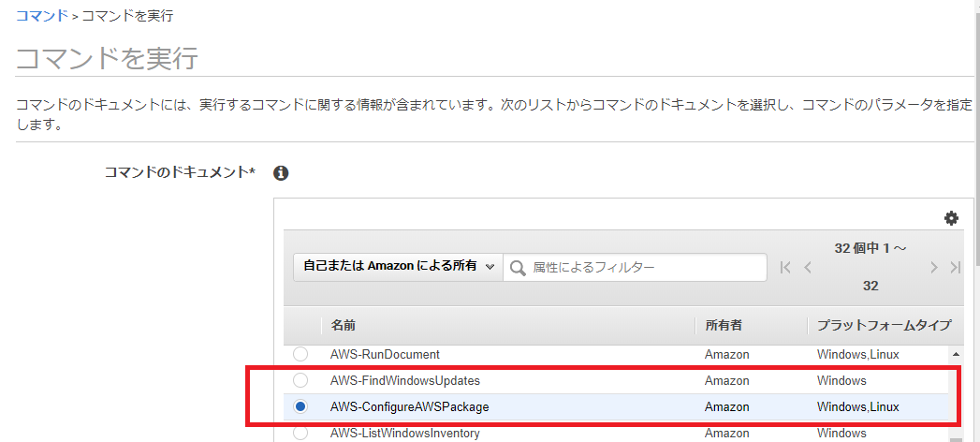980x442 pixels.
Task: Select the AWS-ConfigureAWSPackage radio button
Action: (x=300, y=406)
